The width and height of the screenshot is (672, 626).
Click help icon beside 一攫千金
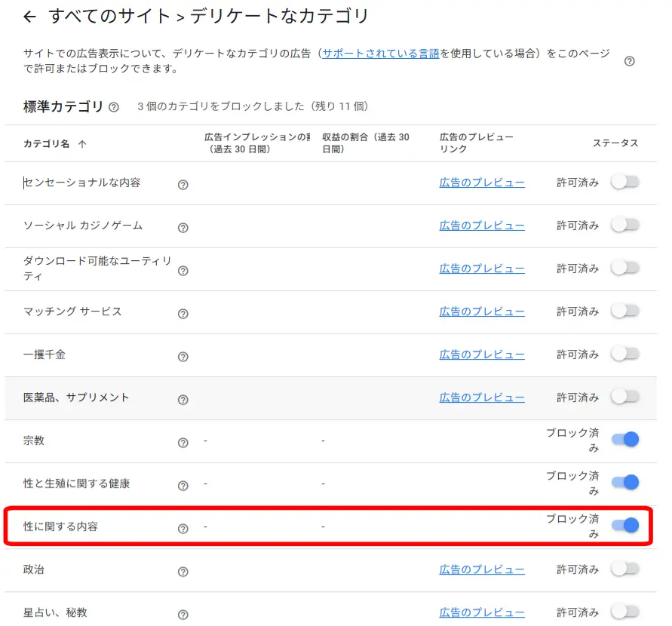(x=183, y=357)
